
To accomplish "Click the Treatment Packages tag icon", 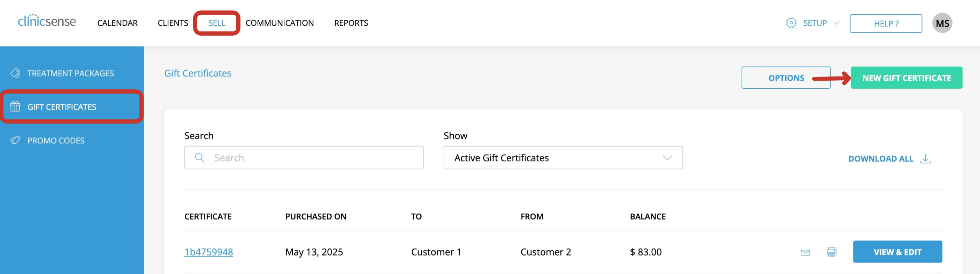I will click(15, 73).
